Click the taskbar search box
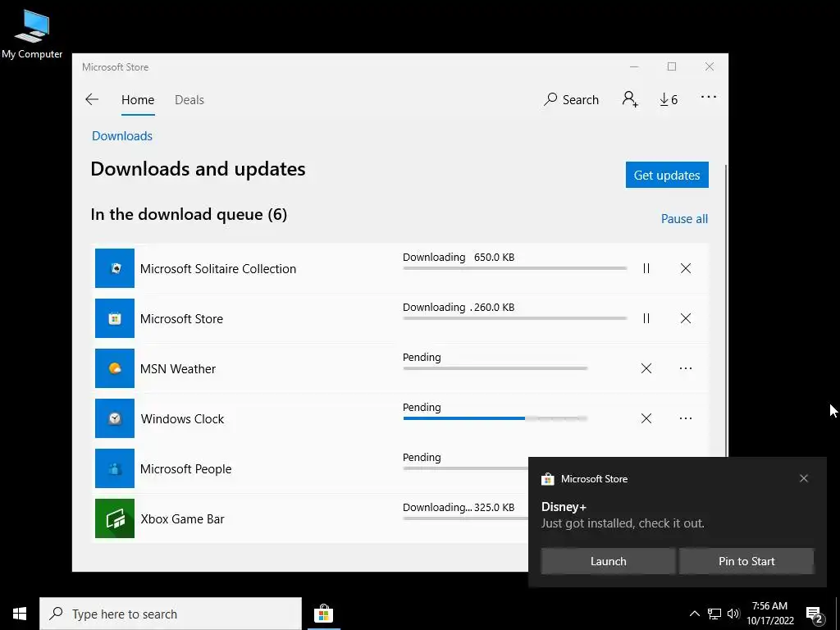The image size is (840, 630). (171, 614)
